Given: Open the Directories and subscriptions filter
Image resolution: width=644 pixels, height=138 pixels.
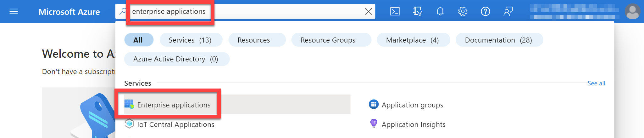Looking at the screenshot, I should (417, 12).
